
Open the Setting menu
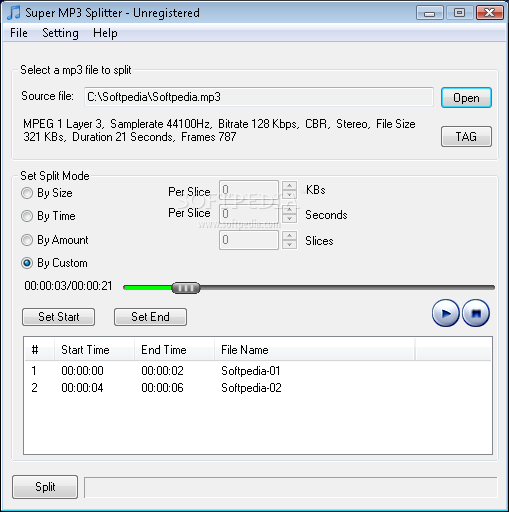(60, 33)
